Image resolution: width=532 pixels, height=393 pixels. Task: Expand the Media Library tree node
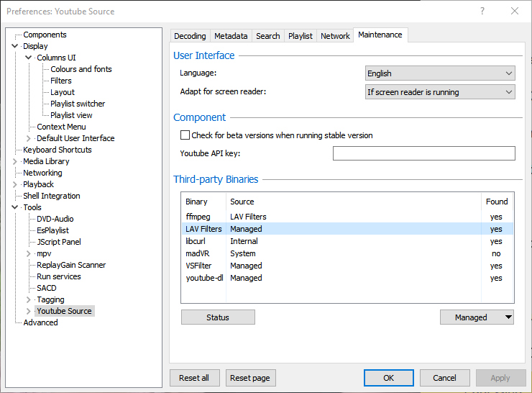(15, 161)
